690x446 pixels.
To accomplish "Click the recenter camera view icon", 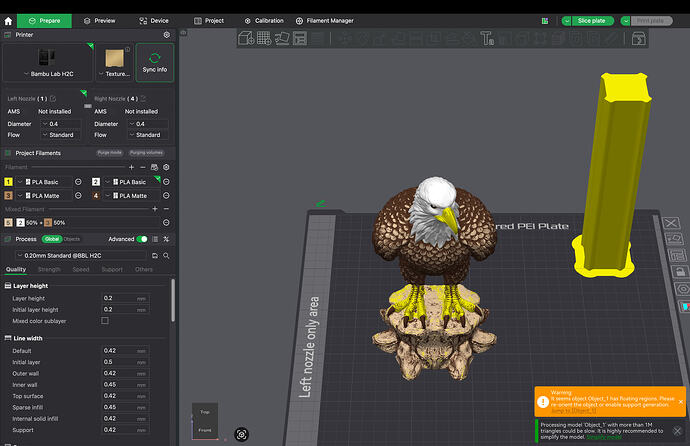I will tap(241, 435).
